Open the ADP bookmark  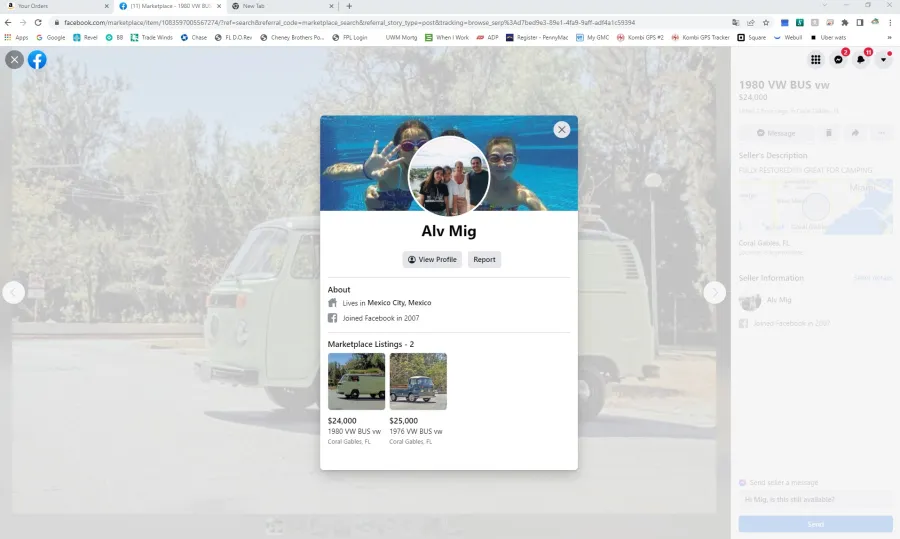click(x=487, y=37)
